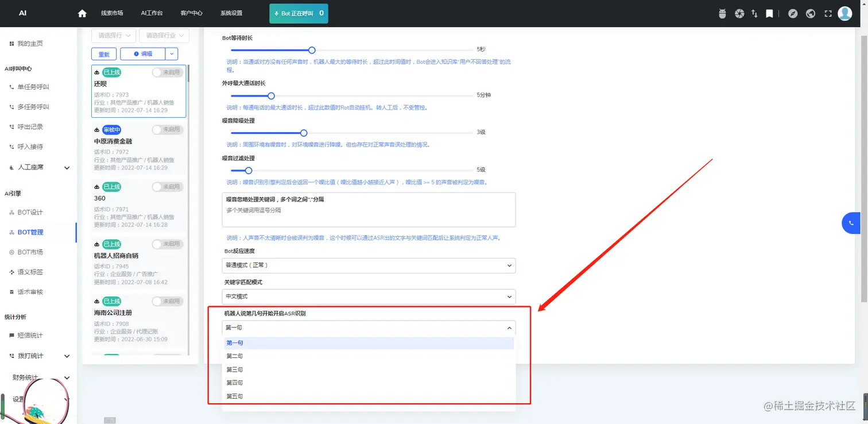Click the AI logo in top-left
Screen dimensions: 868x424
[23, 13]
